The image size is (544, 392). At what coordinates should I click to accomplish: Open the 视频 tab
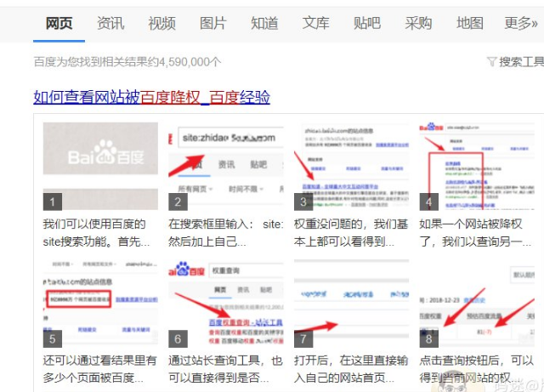pyautogui.click(x=161, y=23)
